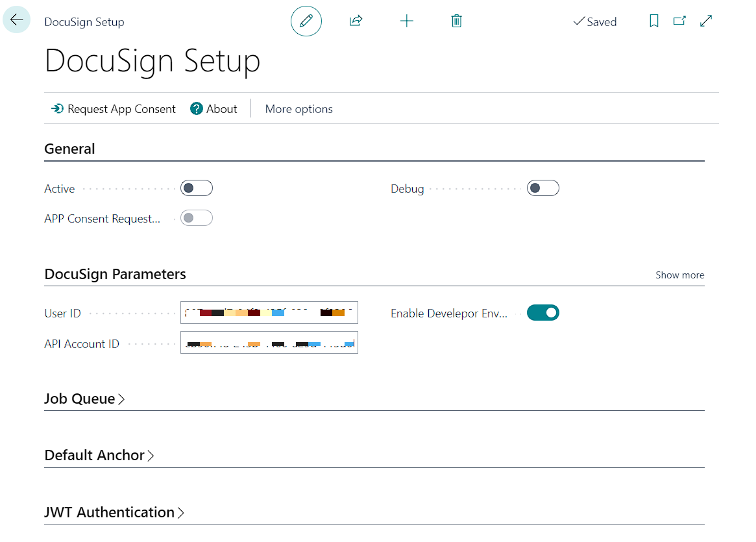Click Show more in DocuSign Parameters
This screenshot has height=542, width=756.
coord(680,275)
